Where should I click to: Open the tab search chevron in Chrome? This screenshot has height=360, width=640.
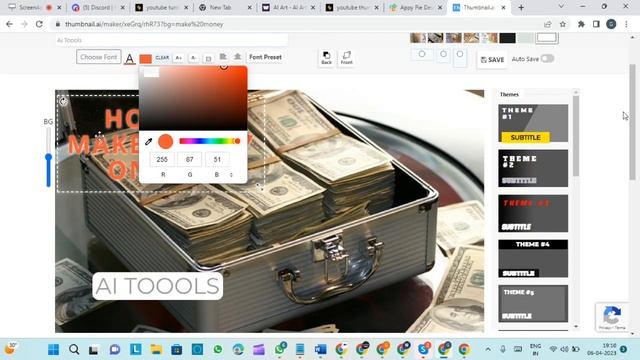[x=561, y=7]
